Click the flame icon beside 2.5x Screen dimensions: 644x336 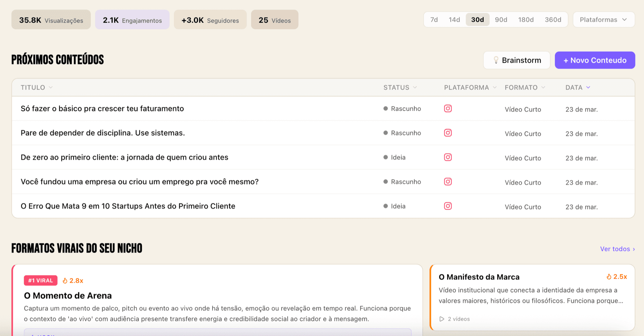tap(609, 277)
